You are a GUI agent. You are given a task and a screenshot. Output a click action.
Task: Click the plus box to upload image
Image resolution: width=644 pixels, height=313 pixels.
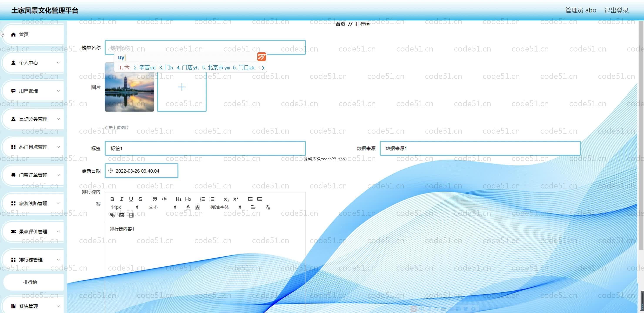(x=181, y=87)
